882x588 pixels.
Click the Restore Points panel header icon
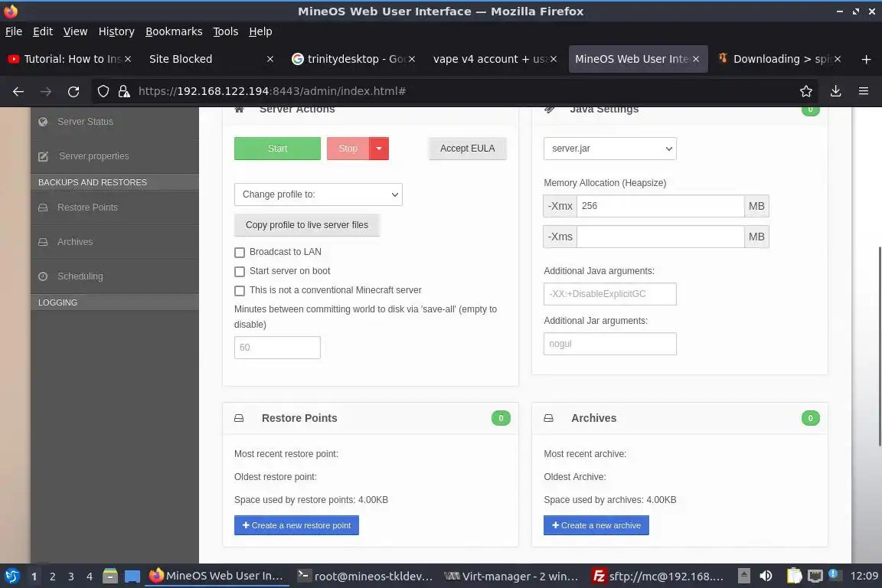(x=239, y=418)
